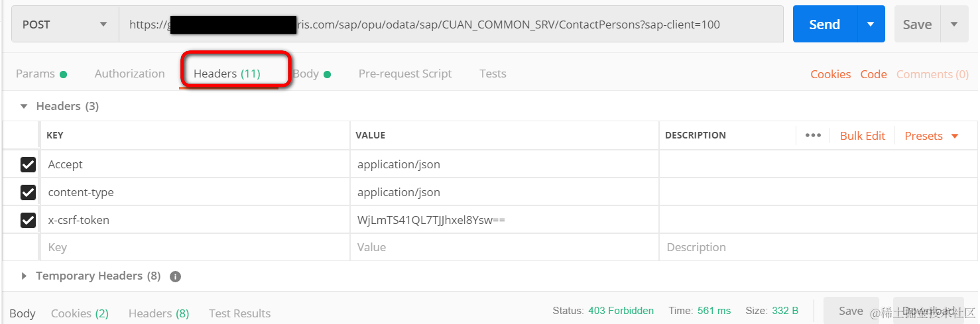Open the response Test Results tab

(239, 313)
